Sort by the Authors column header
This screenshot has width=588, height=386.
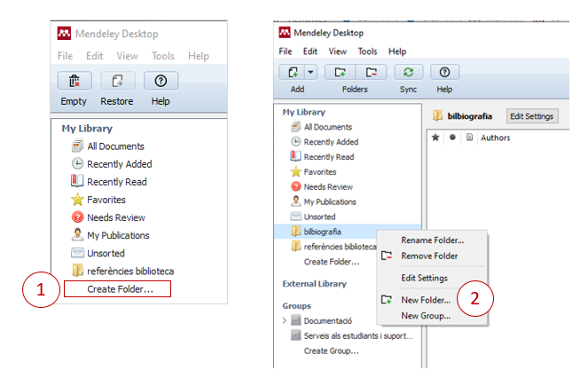pyautogui.click(x=496, y=138)
